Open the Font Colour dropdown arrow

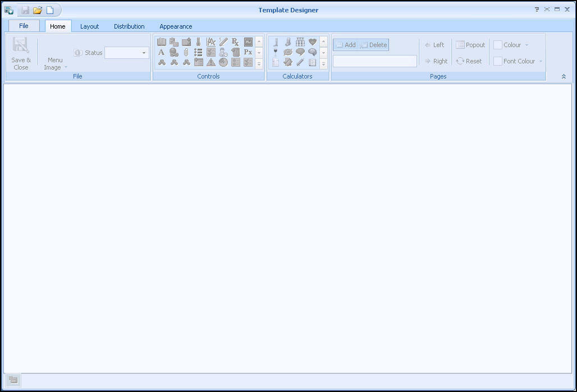(541, 61)
